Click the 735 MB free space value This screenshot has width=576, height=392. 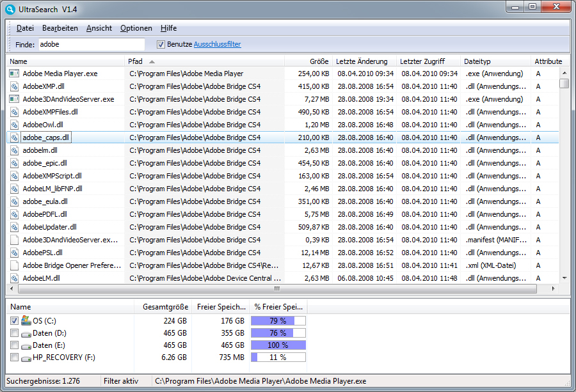point(232,357)
